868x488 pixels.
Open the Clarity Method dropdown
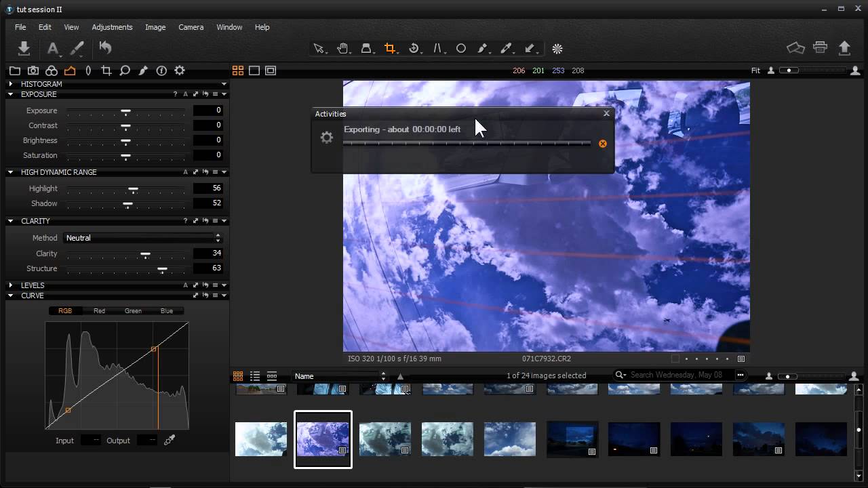point(142,238)
